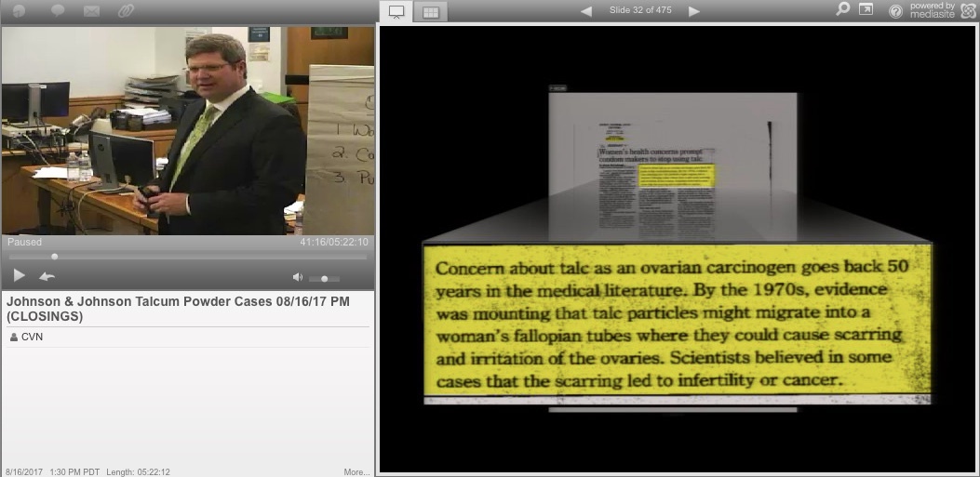Click the Length: 05:22:12 text
This screenshot has height=477, width=980.
[138, 472]
